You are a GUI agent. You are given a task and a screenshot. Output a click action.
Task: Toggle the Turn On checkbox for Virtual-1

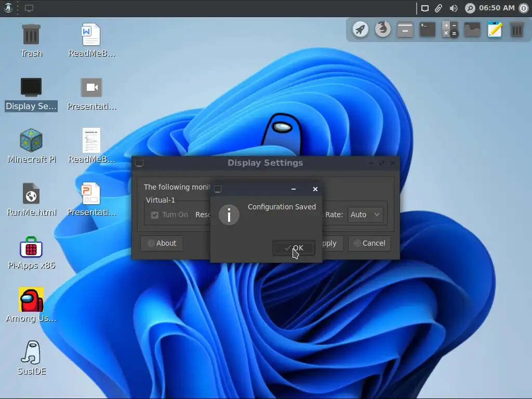click(155, 215)
